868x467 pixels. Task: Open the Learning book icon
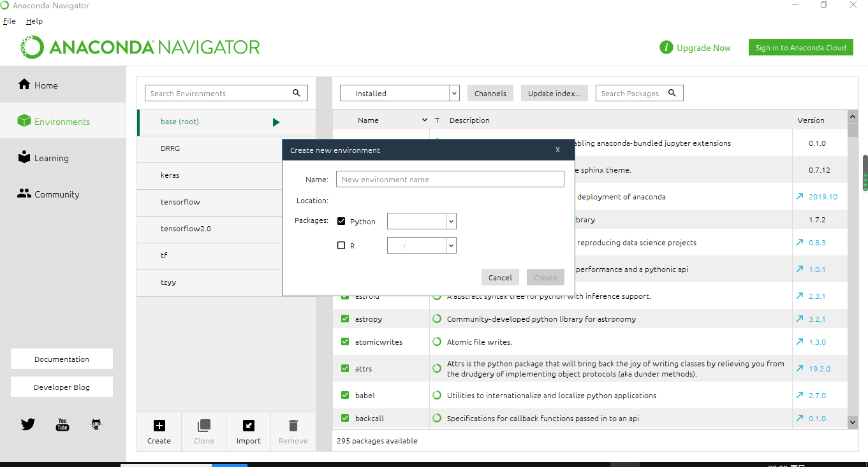[24, 157]
